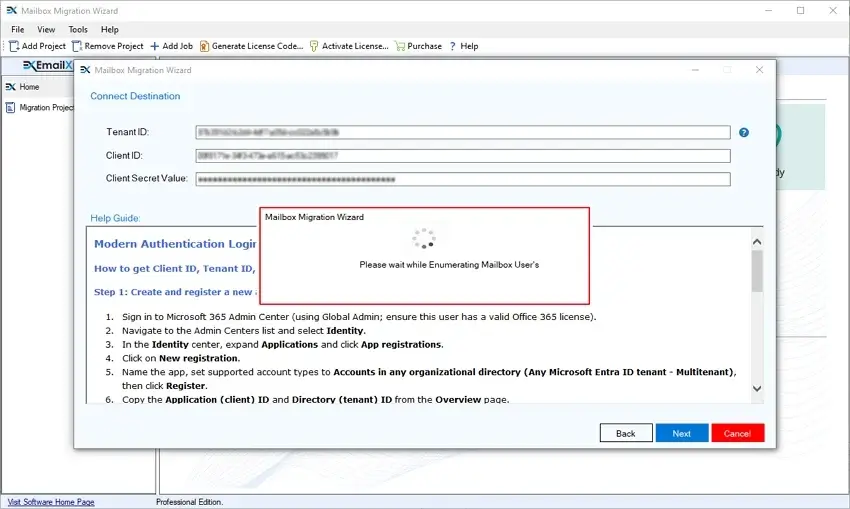Click the toolbar Help question icon
The height and width of the screenshot is (509, 850).
(453, 46)
